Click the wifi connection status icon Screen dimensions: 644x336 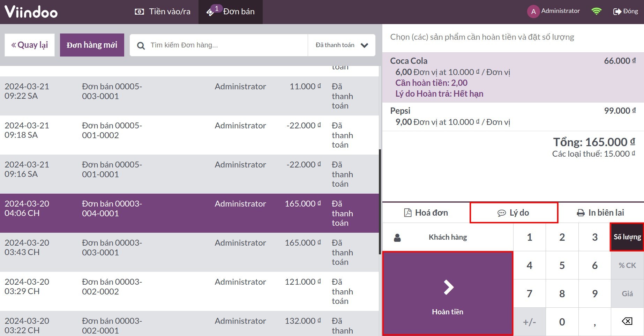click(x=597, y=11)
